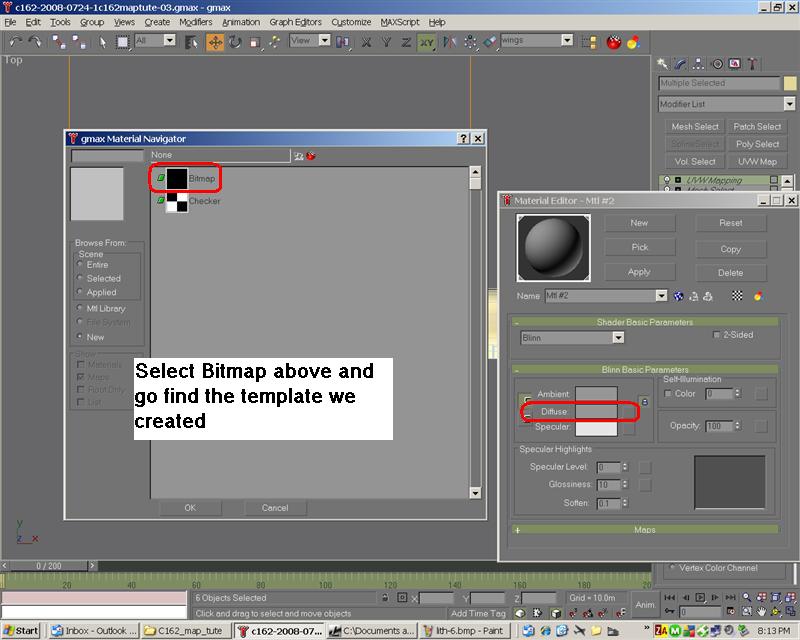
Task: Jump to Go to Start frame button
Action: (669, 597)
